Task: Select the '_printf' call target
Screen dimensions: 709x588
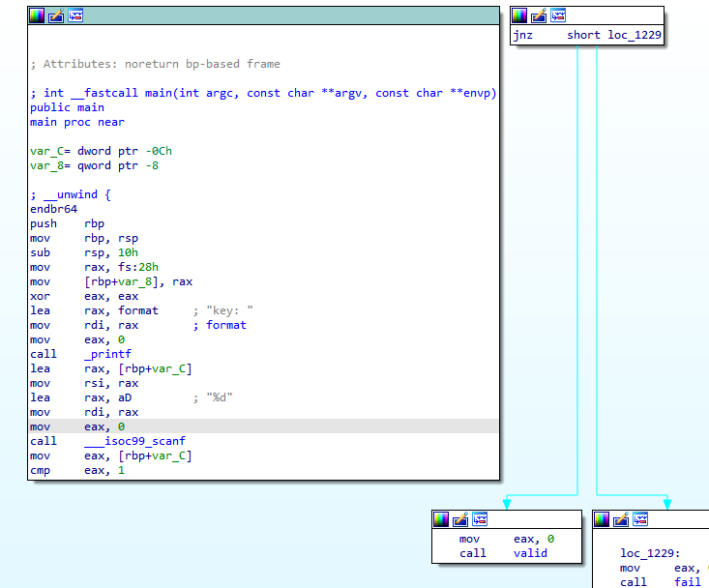Action: click(107, 354)
